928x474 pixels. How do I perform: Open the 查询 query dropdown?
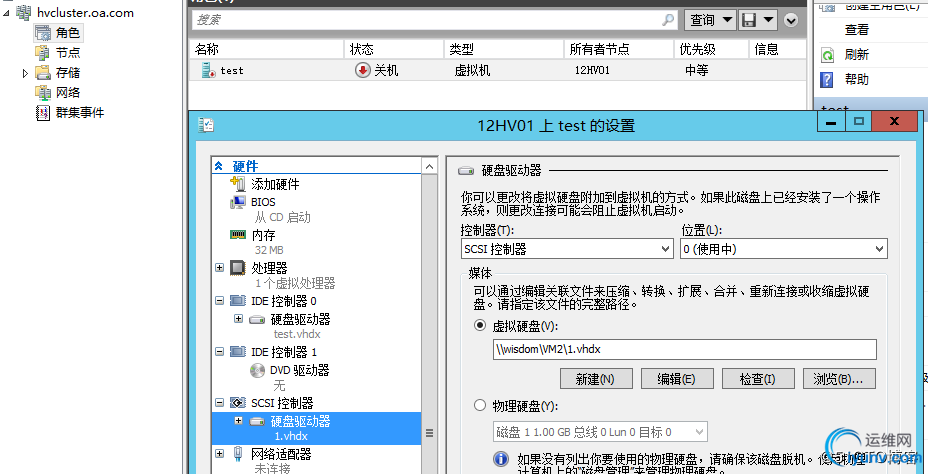pyautogui.click(x=710, y=20)
